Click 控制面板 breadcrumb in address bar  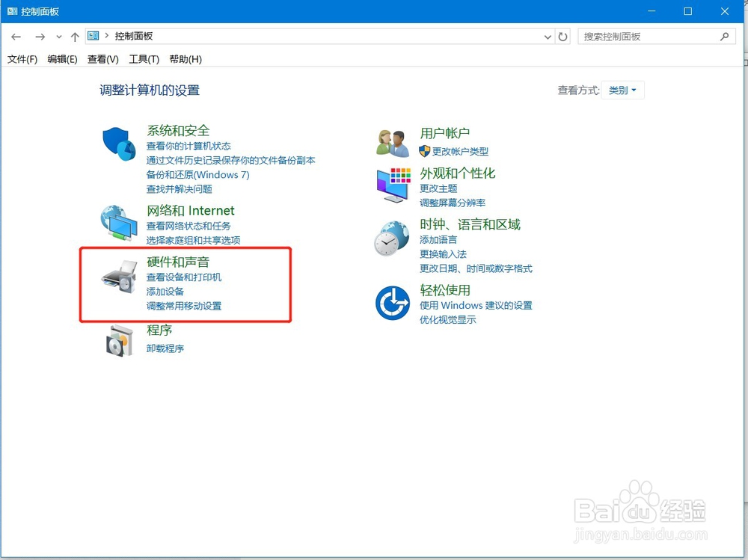[x=134, y=36]
